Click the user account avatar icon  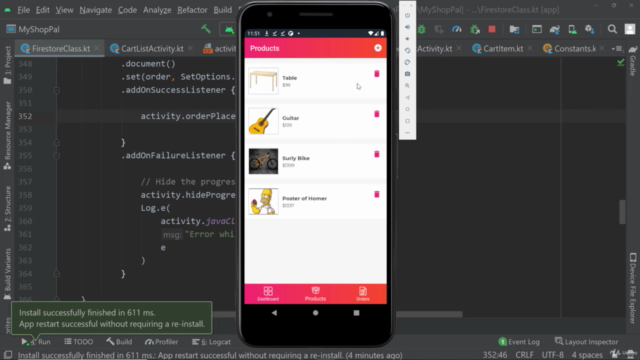[630, 29]
